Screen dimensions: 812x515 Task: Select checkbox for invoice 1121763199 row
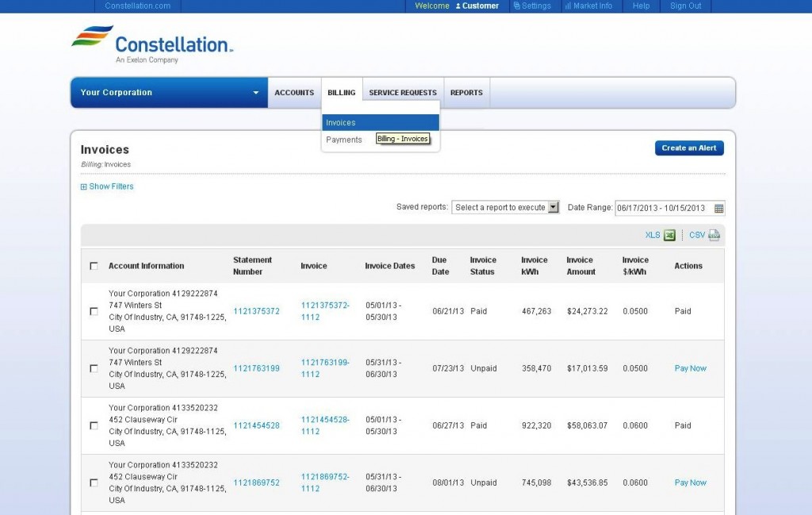pos(94,368)
